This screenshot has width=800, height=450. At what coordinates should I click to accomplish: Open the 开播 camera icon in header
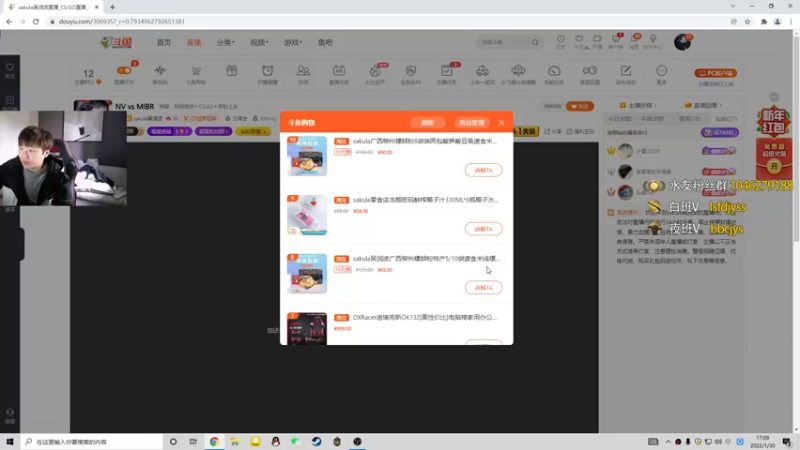pyautogui.click(x=597, y=39)
